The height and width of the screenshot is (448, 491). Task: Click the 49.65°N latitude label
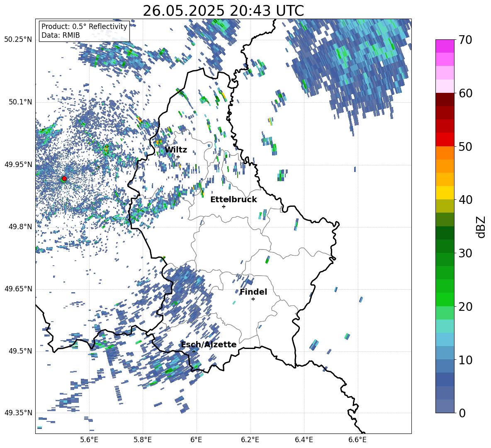coord(18,289)
